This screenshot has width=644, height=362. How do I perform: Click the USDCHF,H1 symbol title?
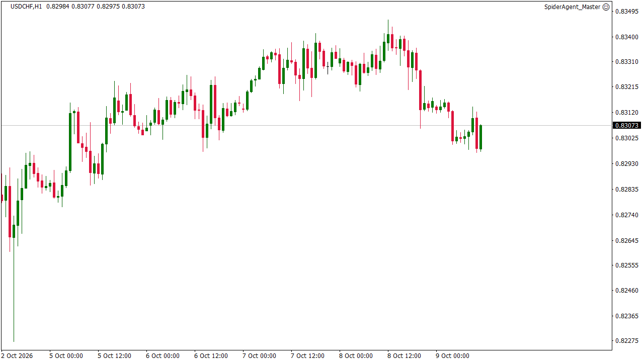coord(26,7)
